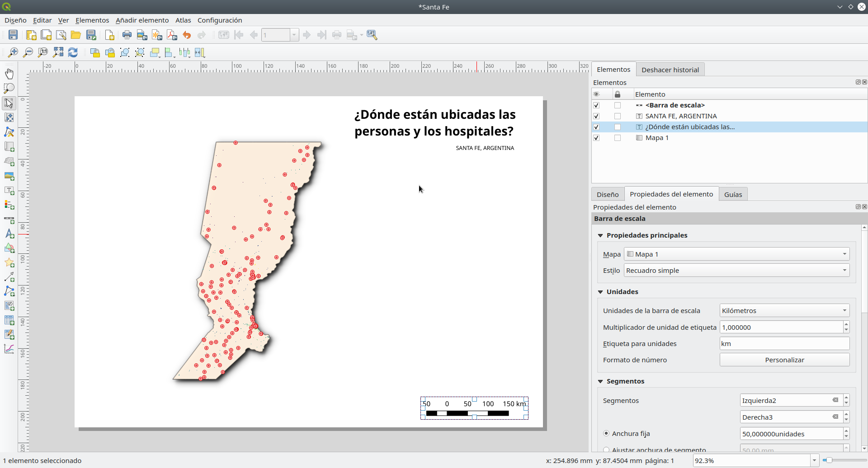Export layout as SVG
Image resolution: width=868 pixels, height=468 pixels.
(157, 35)
